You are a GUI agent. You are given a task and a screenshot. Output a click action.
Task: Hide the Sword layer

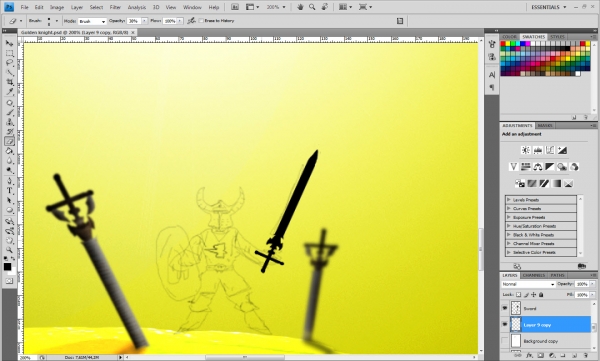pyautogui.click(x=505, y=308)
